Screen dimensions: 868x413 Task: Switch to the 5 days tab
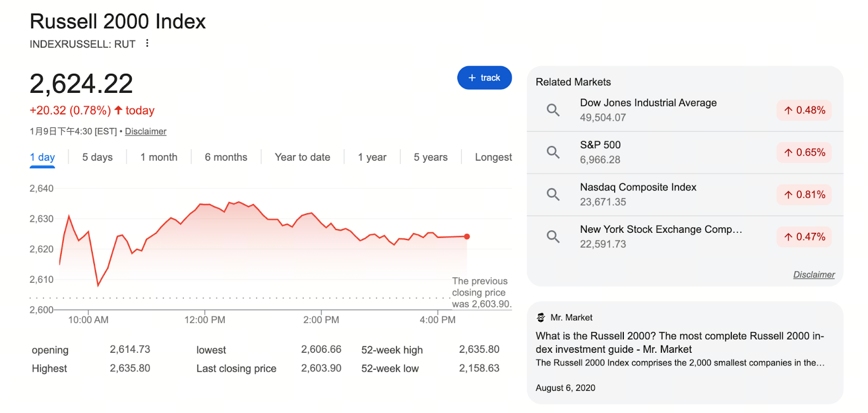click(x=98, y=157)
